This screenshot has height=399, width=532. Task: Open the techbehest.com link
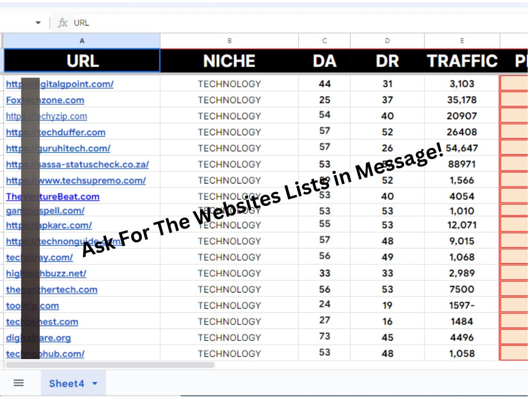42,322
